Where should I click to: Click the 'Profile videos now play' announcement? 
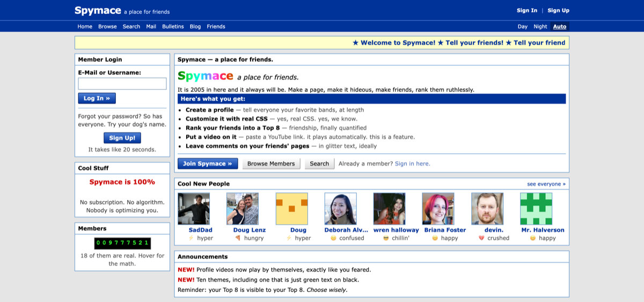[x=274, y=270]
